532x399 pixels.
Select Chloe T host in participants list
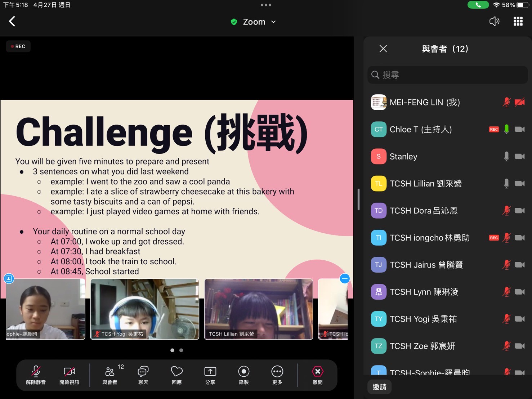pyautogui.click(x=420, y=129)
